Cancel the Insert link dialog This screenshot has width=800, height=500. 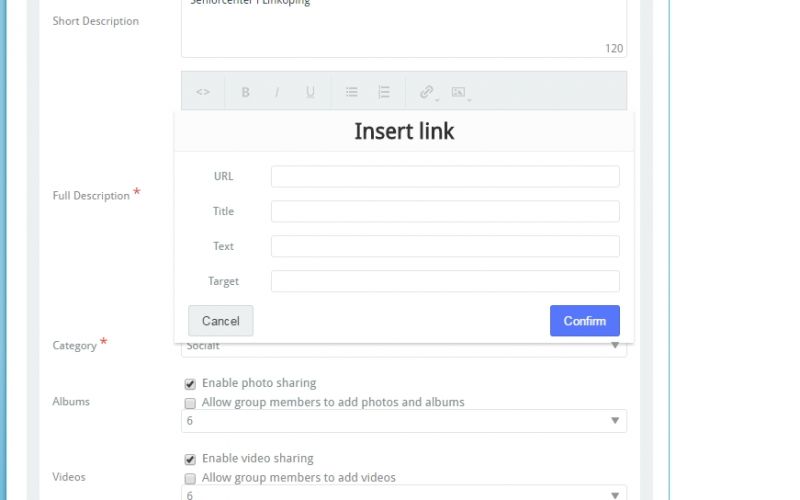coord(220,320)
